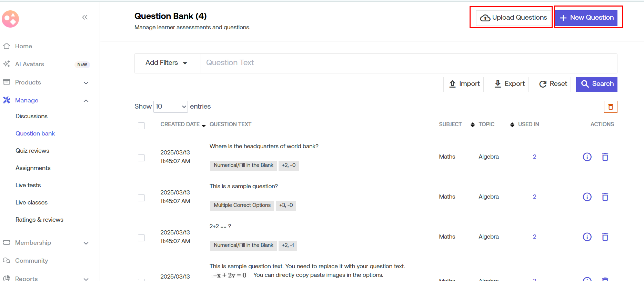644x281 pixels.
Task: Delete the '2+2 == ?' question
Action: click(x=605, y=237)
